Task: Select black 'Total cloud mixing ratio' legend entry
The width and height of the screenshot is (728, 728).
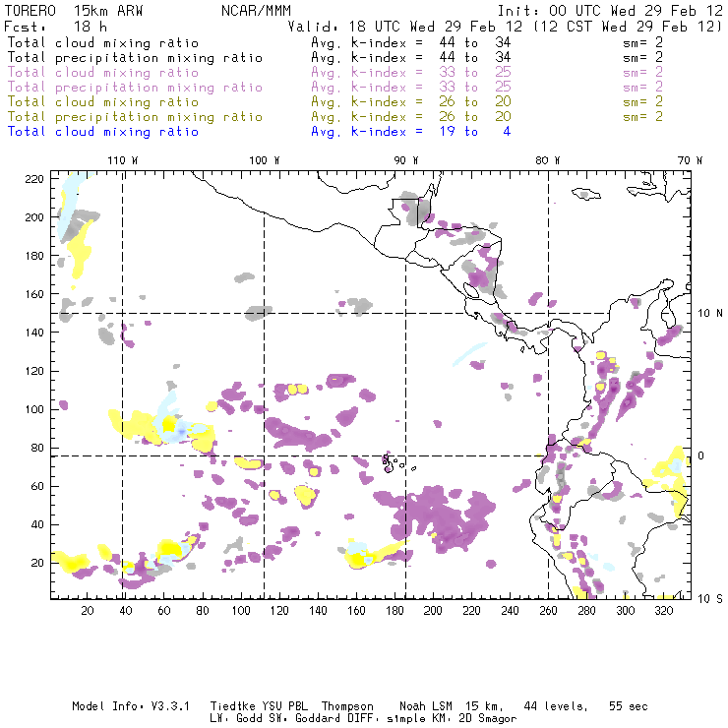Action: point(103,42)
